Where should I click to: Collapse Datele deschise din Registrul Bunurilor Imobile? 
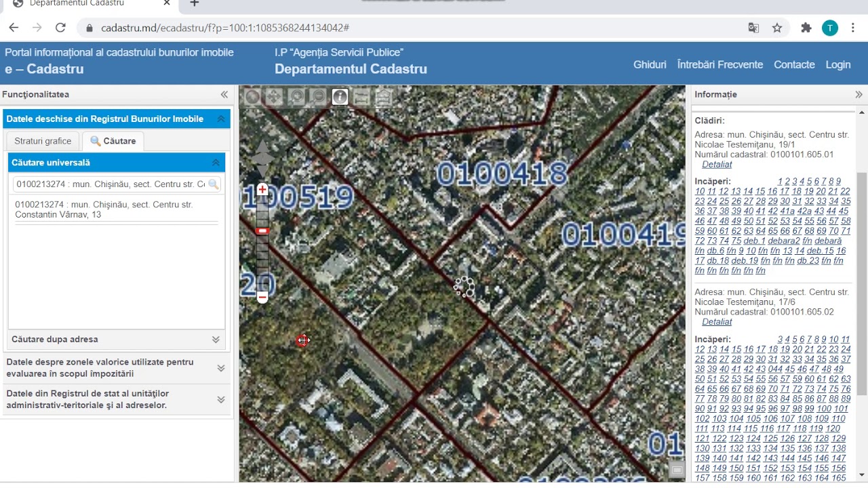[220, 119]
